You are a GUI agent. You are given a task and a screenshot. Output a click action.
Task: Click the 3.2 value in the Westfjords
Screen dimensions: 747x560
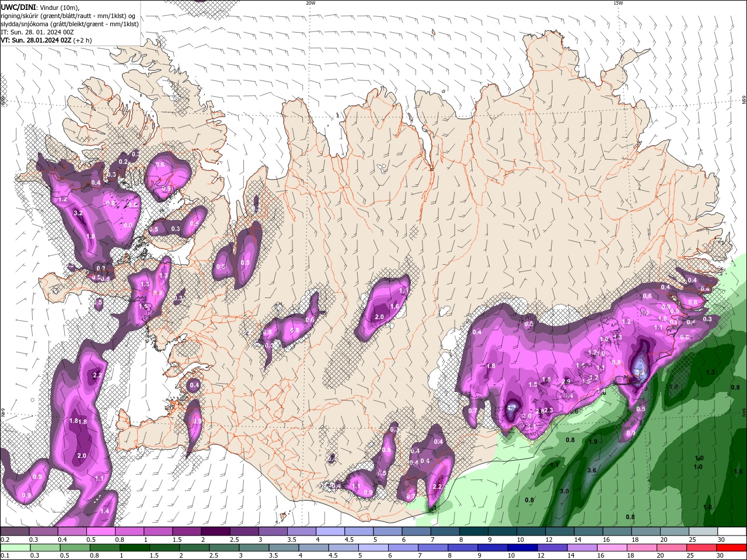pos(78,213)
